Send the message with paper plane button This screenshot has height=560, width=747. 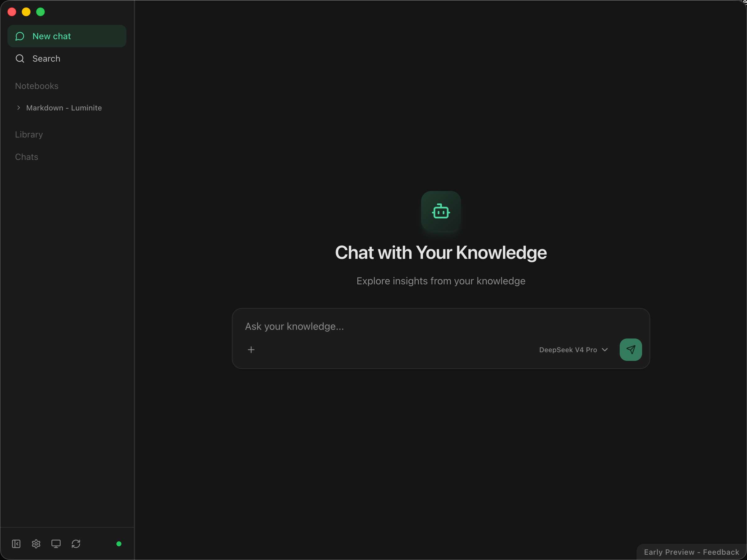click(x=631, y=350)
